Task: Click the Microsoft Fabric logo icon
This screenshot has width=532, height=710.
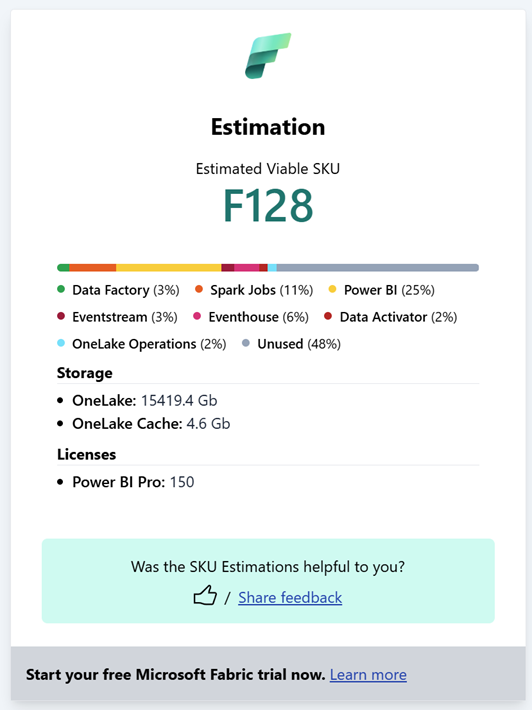Action: tap(268, 56)
